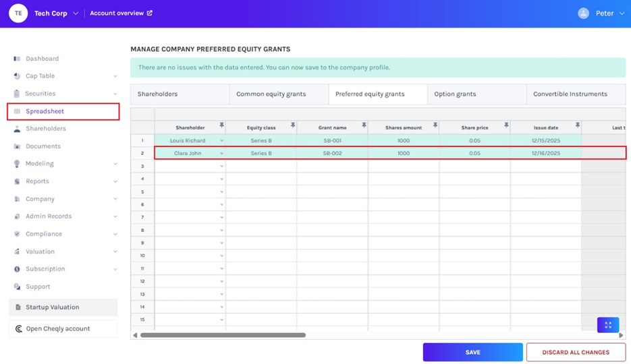This screenshot has width=631, height=364.
Task: Click the Subscription dollar icon
Action: click(17, 269)
